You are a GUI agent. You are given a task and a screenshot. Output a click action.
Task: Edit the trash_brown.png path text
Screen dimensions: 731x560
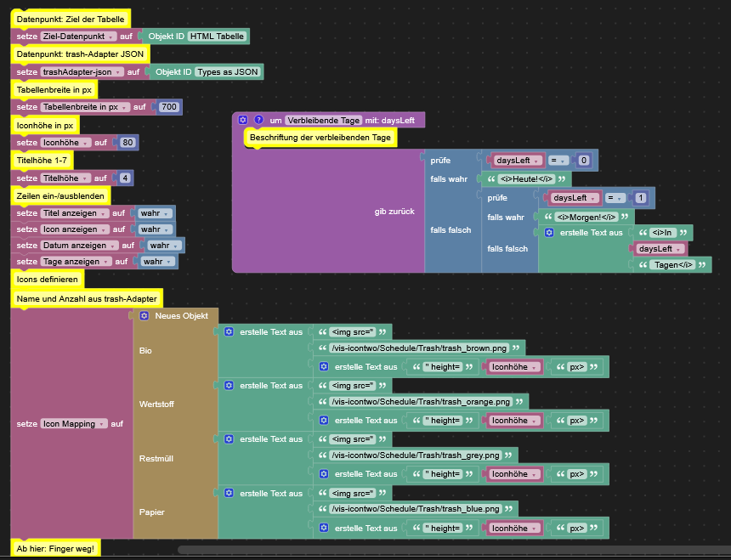[x=419, y=348]
